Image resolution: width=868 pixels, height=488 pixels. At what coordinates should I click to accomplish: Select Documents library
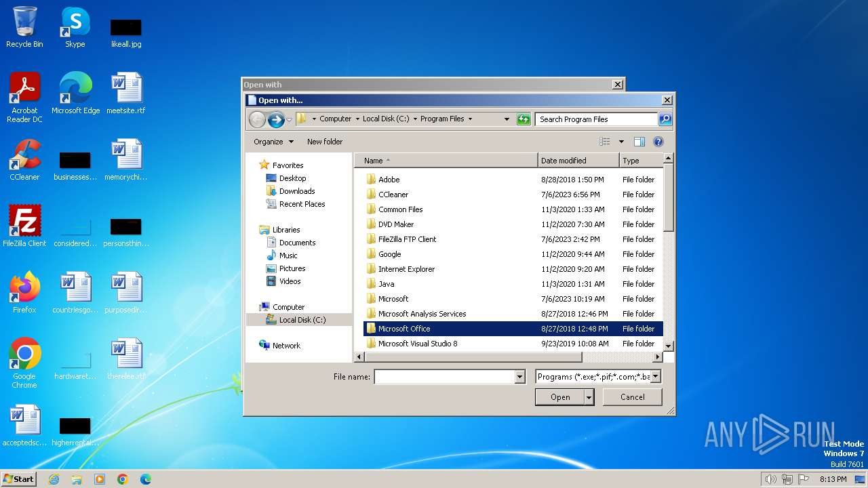[297, 243]
